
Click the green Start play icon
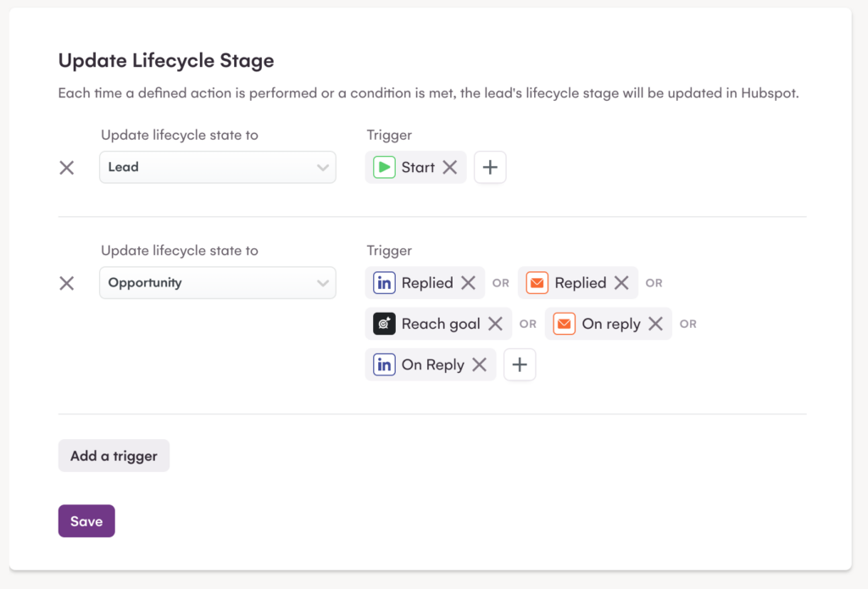coord(384,167)
